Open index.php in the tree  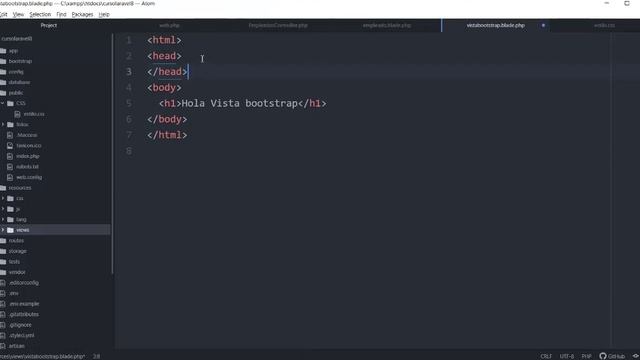click(28, 156)
